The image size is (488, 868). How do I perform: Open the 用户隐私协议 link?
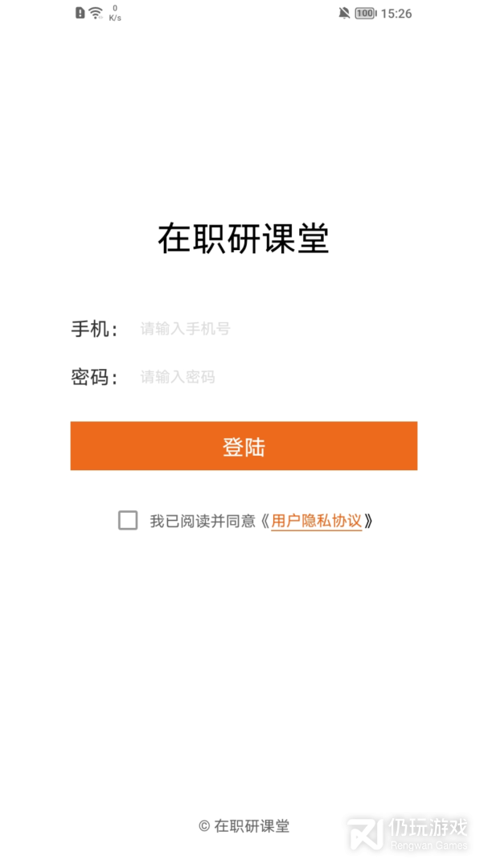pos(316,521)
